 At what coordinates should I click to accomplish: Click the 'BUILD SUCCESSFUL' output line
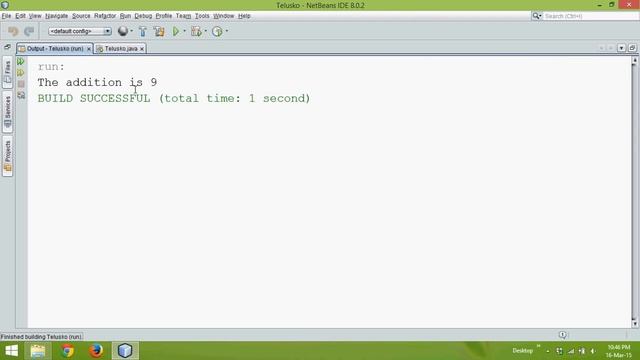(x=174, y=98)
